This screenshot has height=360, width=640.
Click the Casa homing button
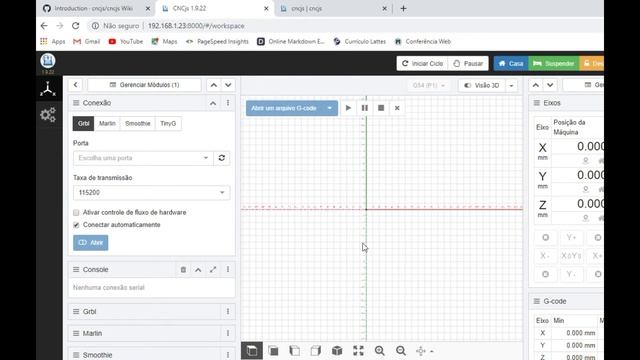(x=511, y=63)
